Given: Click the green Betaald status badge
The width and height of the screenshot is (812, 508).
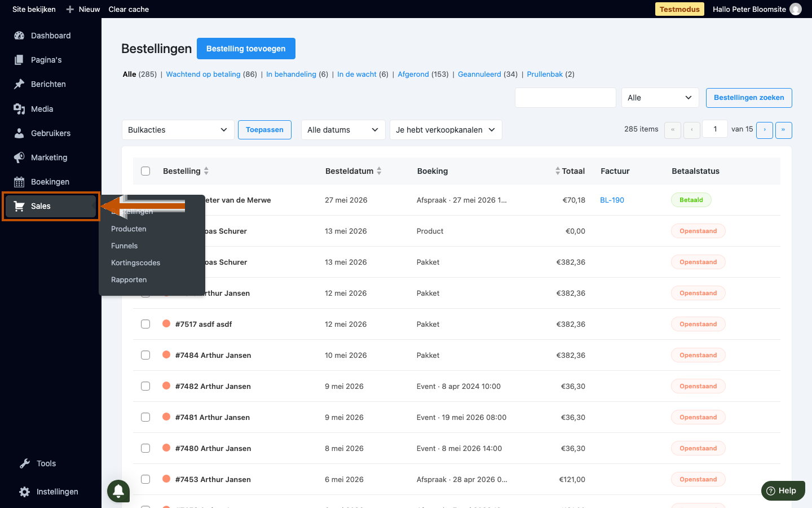Looking at the screenshot, I should click(691, 200).
